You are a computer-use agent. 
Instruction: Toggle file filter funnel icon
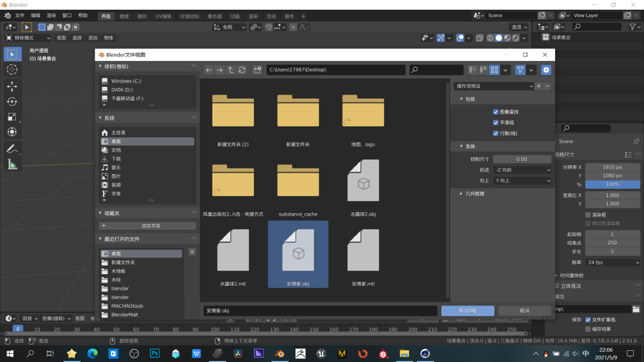(x=520, y=70)
